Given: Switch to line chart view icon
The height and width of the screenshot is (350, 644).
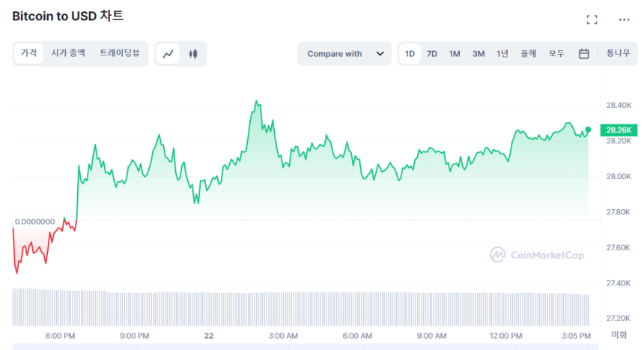Looking at the screenshot, I should (x=168, y=54).
